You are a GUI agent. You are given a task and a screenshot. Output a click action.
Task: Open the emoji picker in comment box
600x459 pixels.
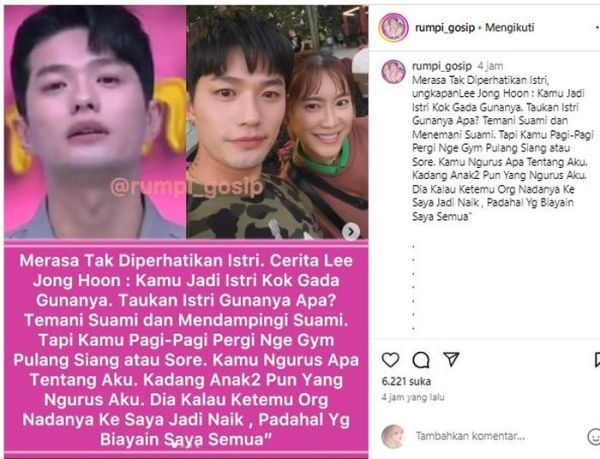[x=594, y=436]
